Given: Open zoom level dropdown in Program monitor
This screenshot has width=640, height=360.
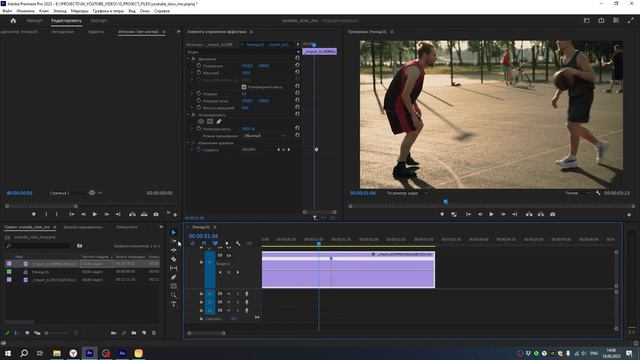Looking at the screenshot, I should click(x=407, y=193).
